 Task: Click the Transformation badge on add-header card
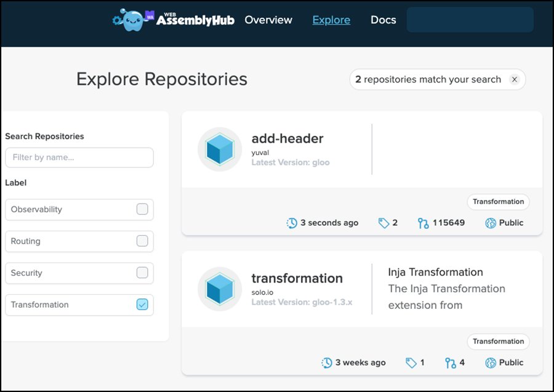tap(498, 202)
